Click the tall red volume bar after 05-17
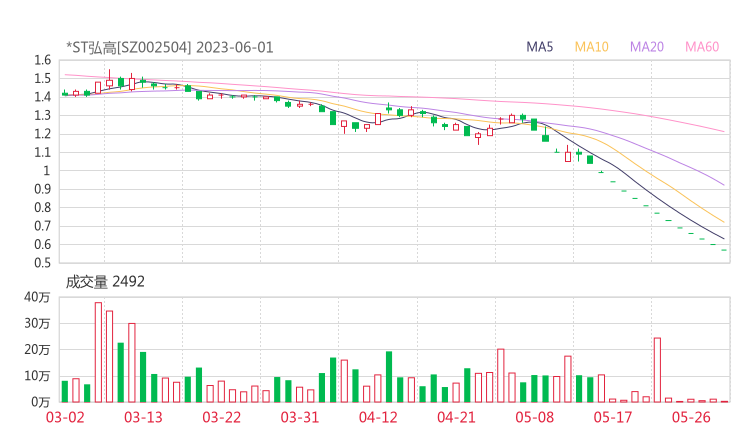Viewport: 740px width, 440px height. pyautogui.click(x=657, y=370)
